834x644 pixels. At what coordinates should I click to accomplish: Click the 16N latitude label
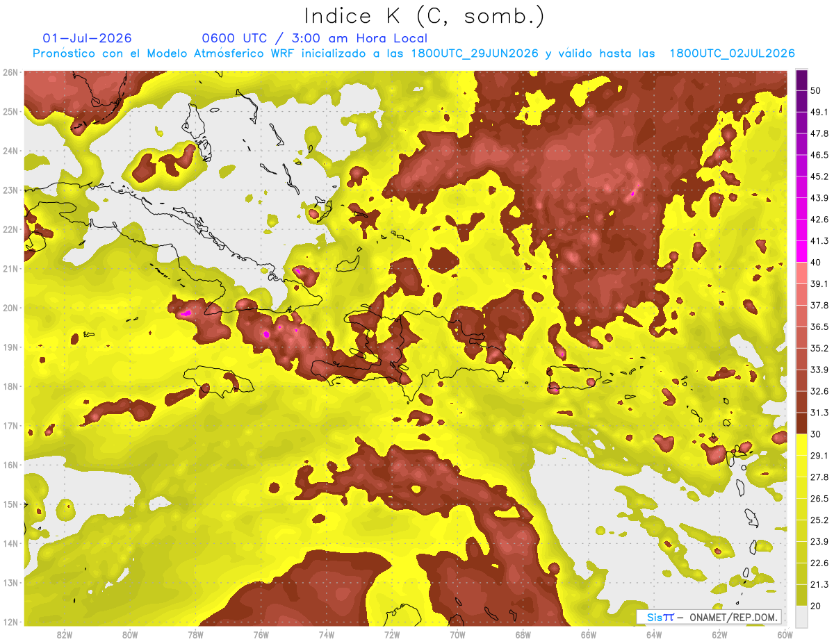tap(10, 465)
